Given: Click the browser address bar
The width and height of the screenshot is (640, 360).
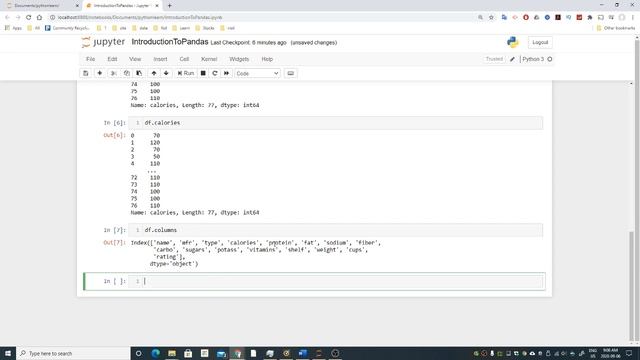Looking at the screenshot, I should coord(261,17).
